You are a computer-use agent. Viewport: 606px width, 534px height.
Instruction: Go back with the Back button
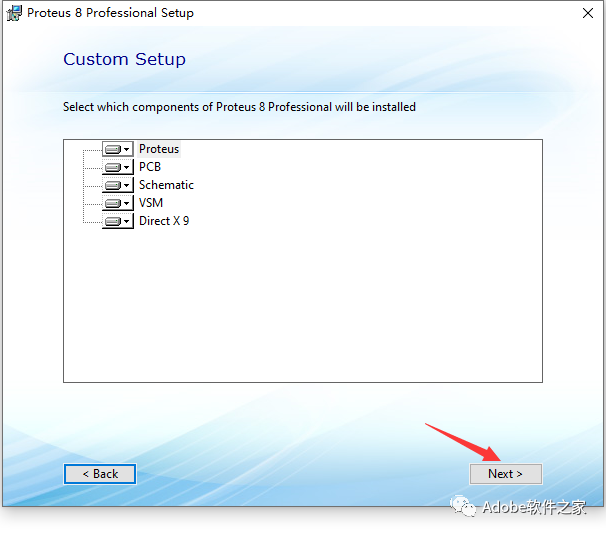(x=100, y=474)
